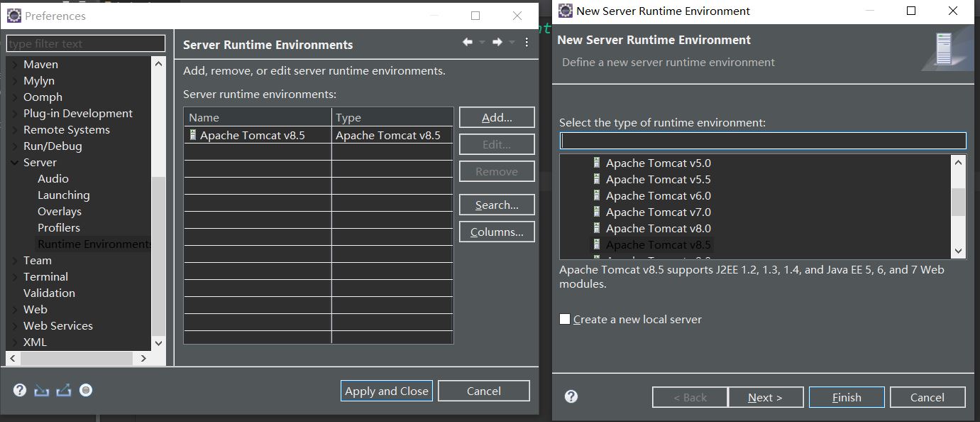Click the forward navigation arrow in Preferences

coord(497,43)
